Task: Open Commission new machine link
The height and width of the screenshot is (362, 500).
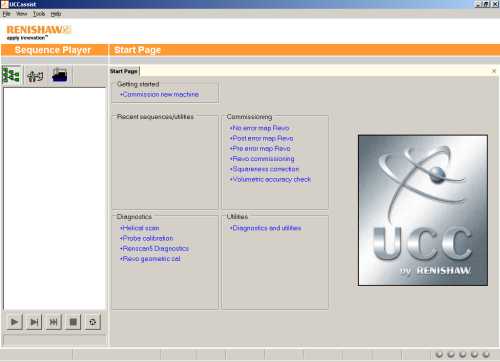Action: point(159,94)
